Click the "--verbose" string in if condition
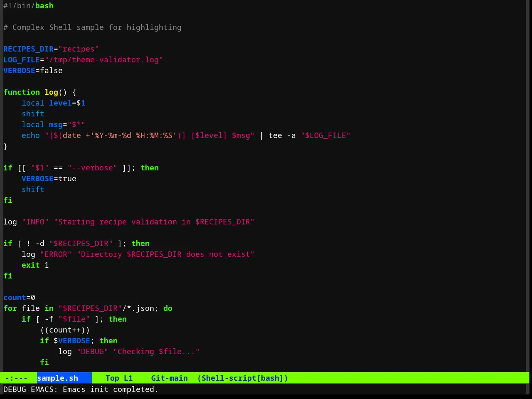The image size is (532, 399). pos(92,168)
